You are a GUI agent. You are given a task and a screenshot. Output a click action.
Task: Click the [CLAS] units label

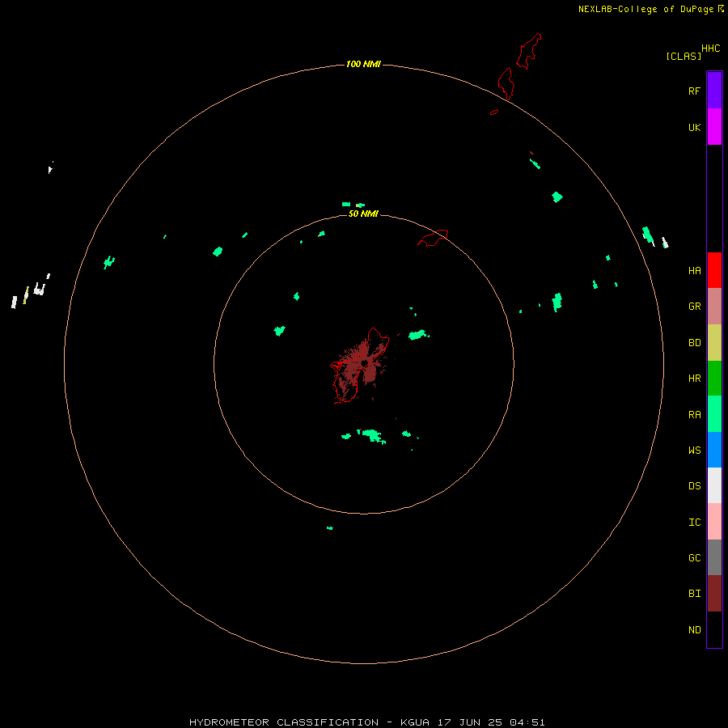coord(684,56)
